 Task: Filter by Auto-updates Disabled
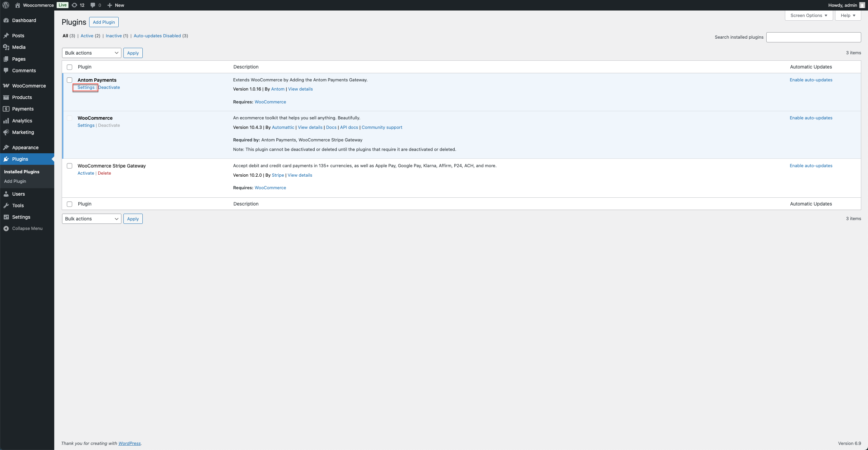pos(157,36)
